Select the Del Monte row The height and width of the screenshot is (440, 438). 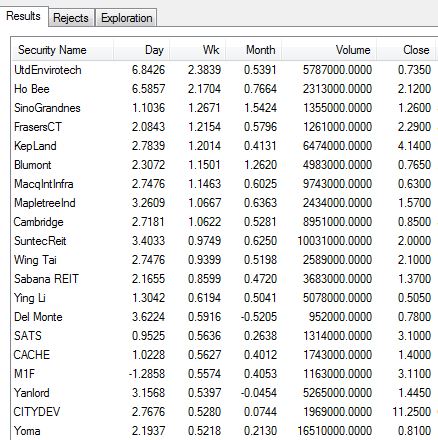tap(224, 317)
